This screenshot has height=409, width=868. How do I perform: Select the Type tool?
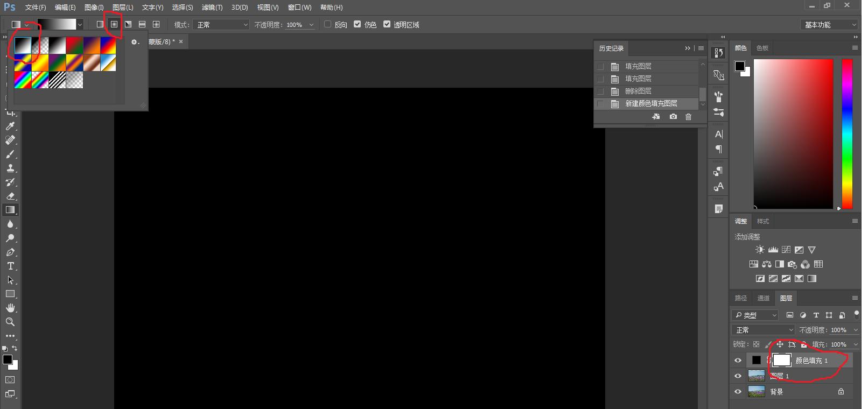(x=10, y=266)
